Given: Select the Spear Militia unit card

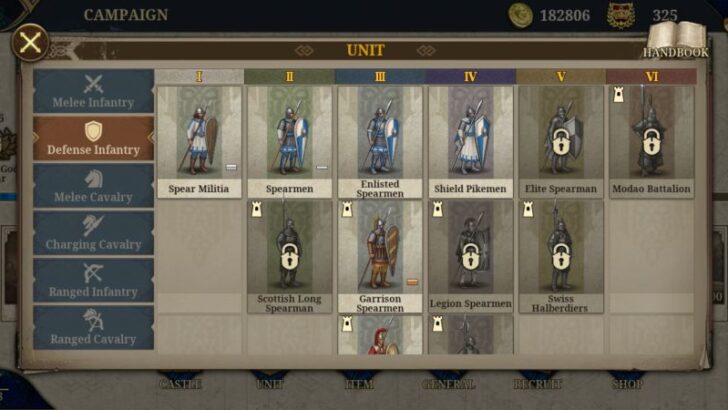Looking at the screenshot, I should [x=199, y=142].
